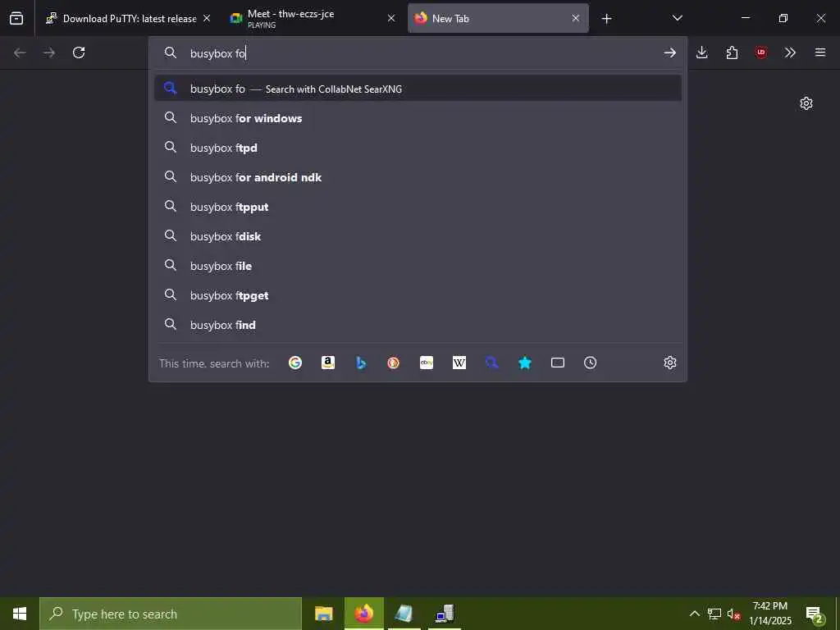Reload the current page
The image size is (840, 630).
point(79,52)
